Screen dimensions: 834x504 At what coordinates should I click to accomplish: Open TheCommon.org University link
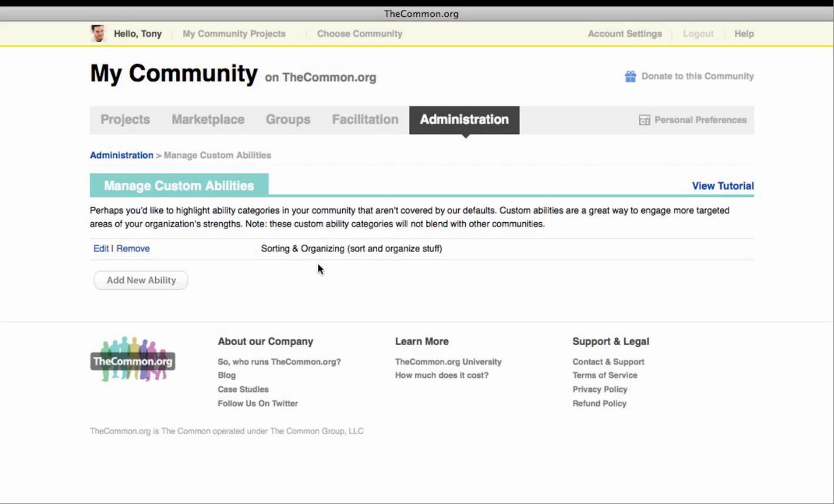448,362
